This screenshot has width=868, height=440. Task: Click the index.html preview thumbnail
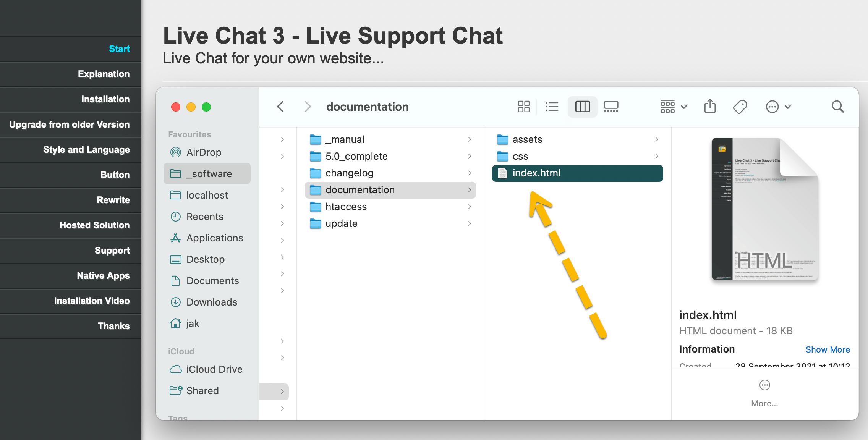(x=764, y=209)
